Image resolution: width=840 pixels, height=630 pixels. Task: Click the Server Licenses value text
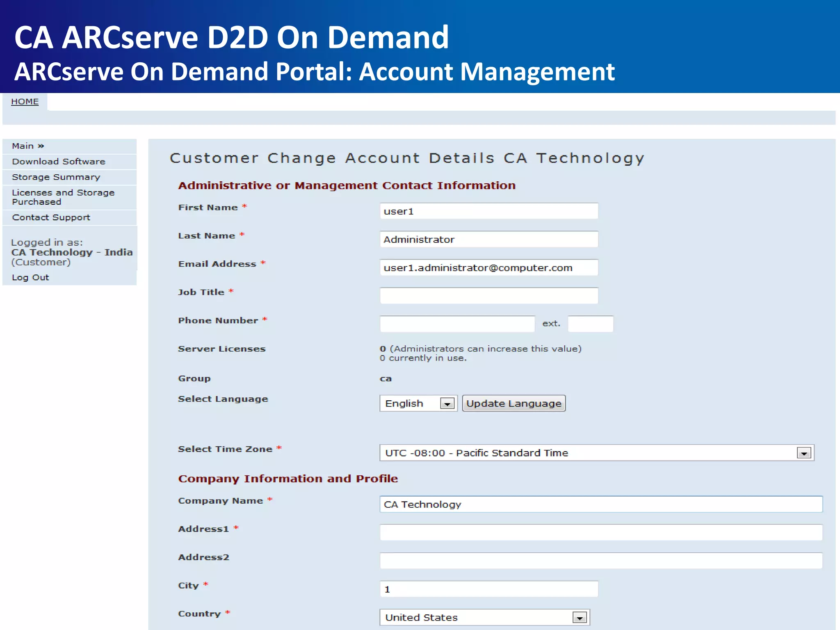pyautogui.click(x=480, y=349)
